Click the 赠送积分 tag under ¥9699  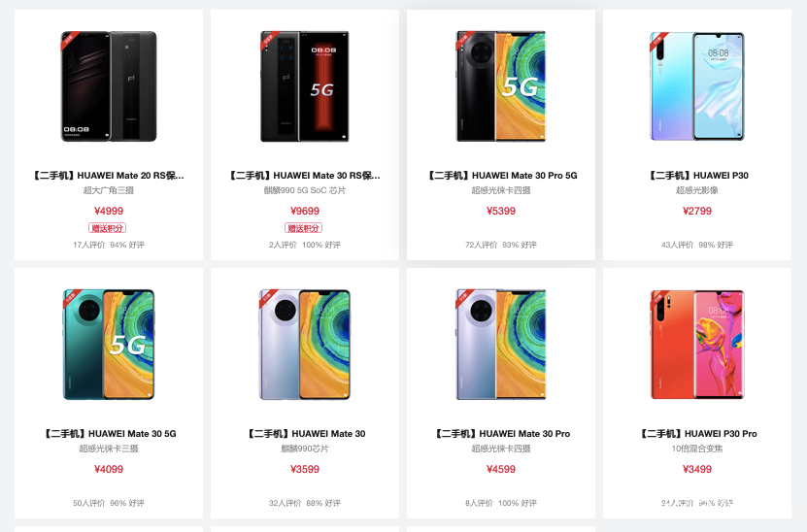tap(304, 228)
